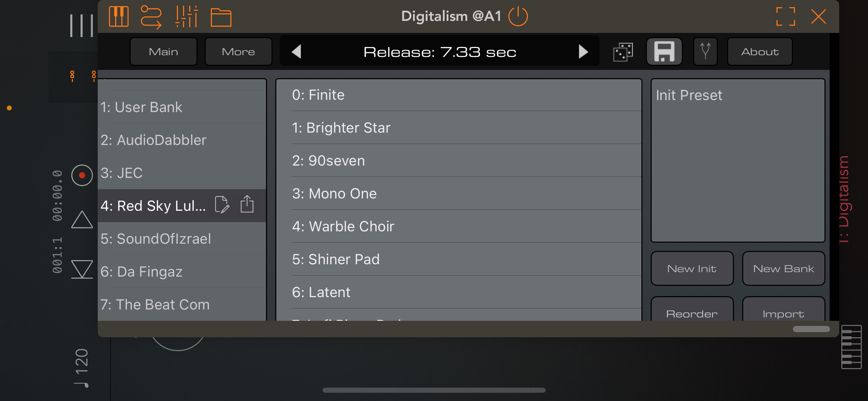This screenshot has width=868, height=401.
Task: Go to the next parameter with the right arrow
Action: tap(583, 52)
